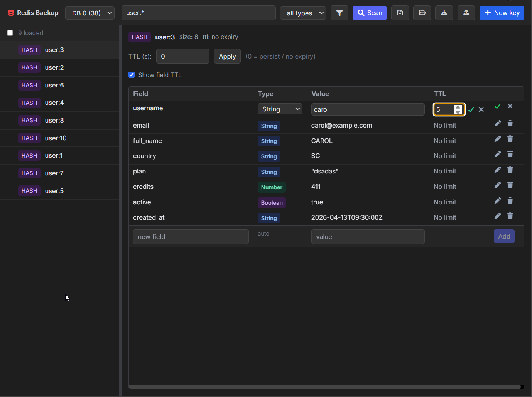The image size is (532, 397).
Task: Delete the credits field with trash icon
Action: tap(510, 185)
